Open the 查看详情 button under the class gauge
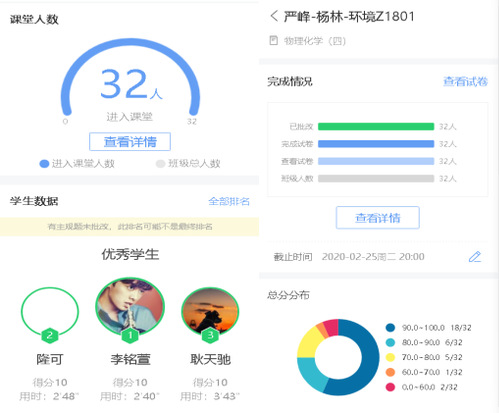Image resolution: width=499 pixels, height=413 pixels. pyautogui.click(x=130, y=142)
